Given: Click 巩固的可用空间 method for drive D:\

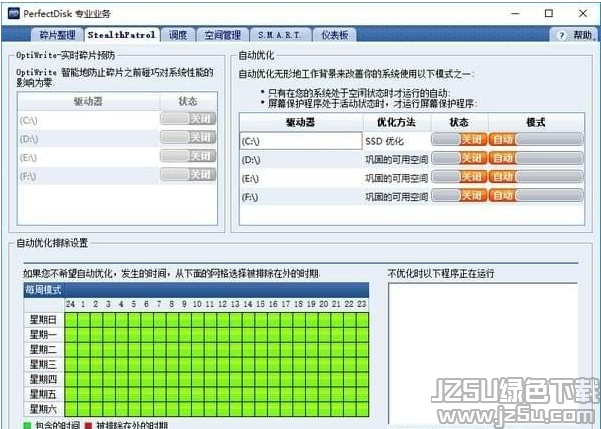Looking at the screenshot, I should coord(396,159).
